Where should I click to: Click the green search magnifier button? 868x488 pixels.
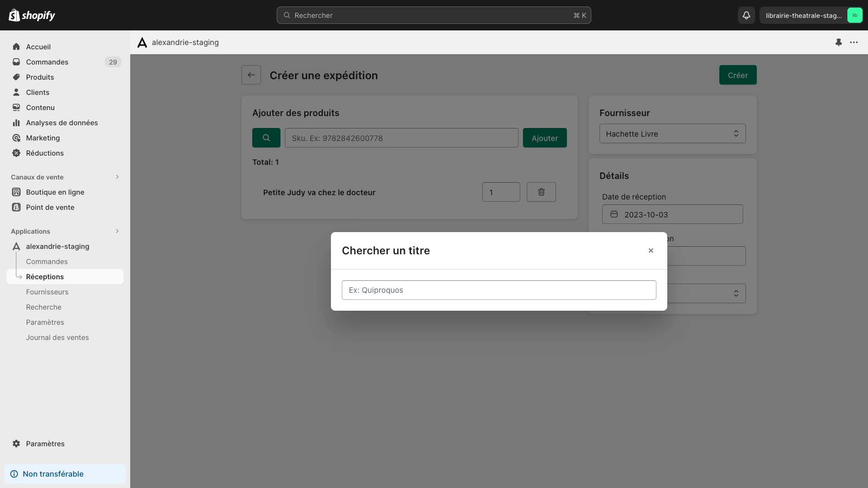[x=266, y=138]
